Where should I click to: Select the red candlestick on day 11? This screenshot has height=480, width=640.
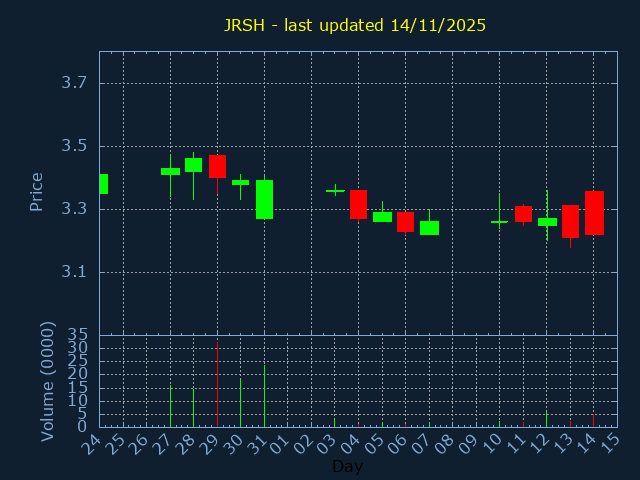click(523, 213)
